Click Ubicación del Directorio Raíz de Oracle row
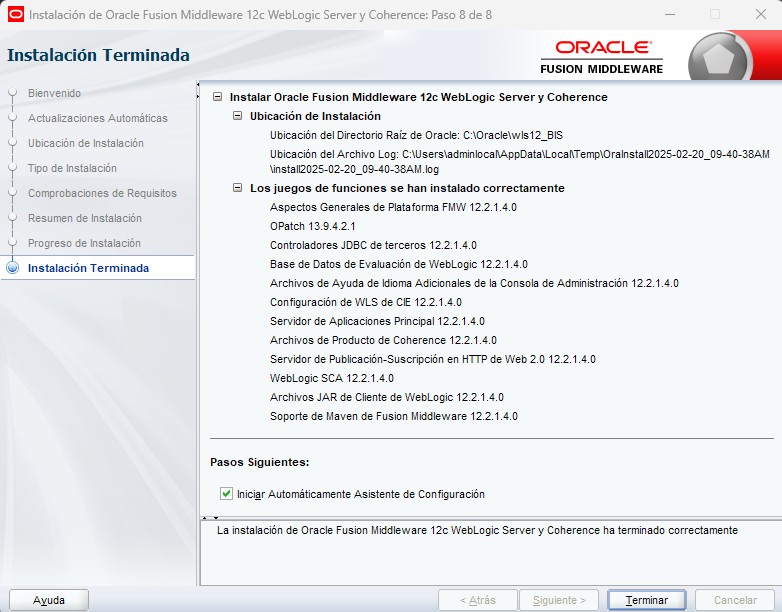Image resolution: width=782 pixels, height=612 pixels. 416,135
